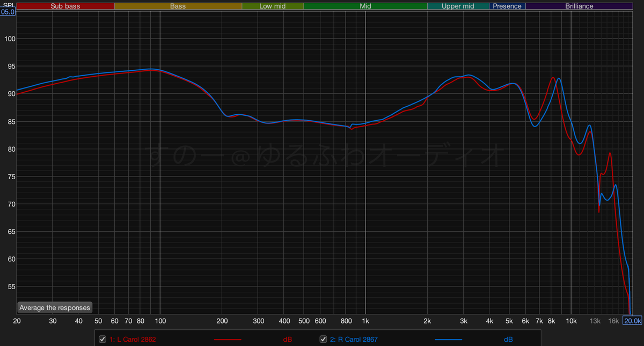The width and height of the screenshot is (644, 346).
Task: Click the Low mid band label
Action: pos(273,6)
